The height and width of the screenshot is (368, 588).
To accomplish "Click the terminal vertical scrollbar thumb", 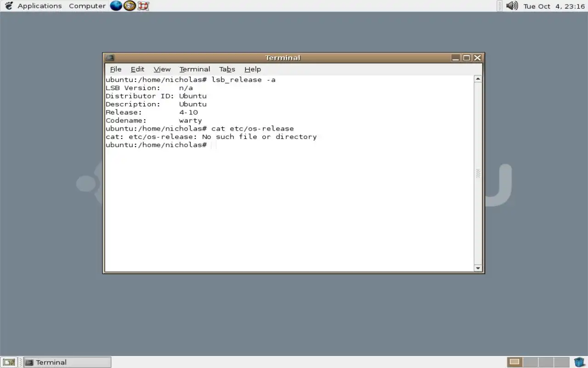I will tap(478, 173).
